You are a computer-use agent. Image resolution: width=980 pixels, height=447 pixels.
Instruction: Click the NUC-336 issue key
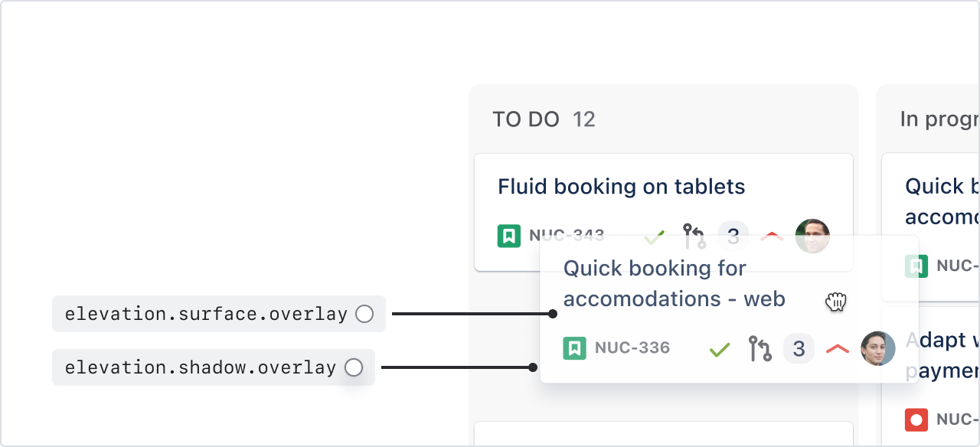632,349
